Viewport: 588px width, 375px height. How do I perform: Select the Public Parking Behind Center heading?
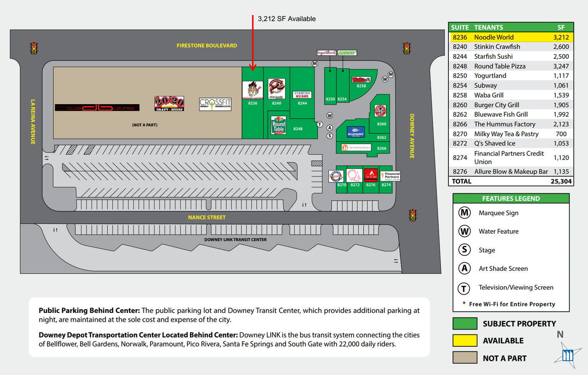pyautogui.click(x=89, y=310)
